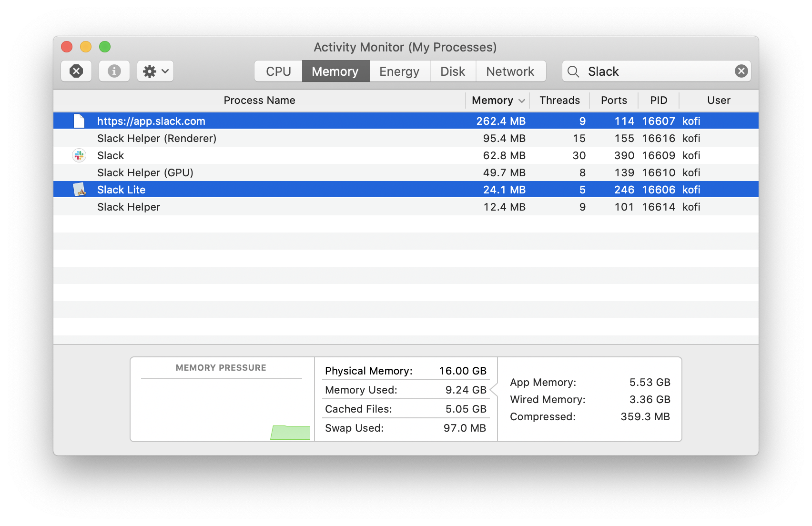Click PID 16614 in the table
Viewport: 812px width, 526px height.
pos(659,207)
